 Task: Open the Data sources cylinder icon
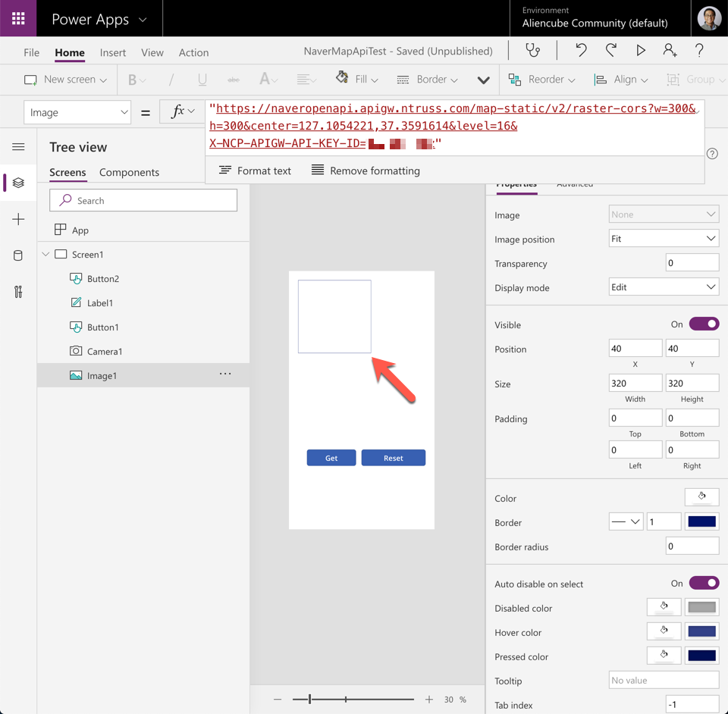pos(18,255)
